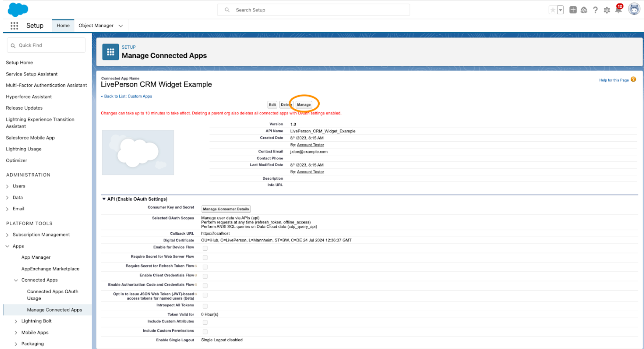
Task: Open the App Launcher grid icon
Action: click(14, 26)
